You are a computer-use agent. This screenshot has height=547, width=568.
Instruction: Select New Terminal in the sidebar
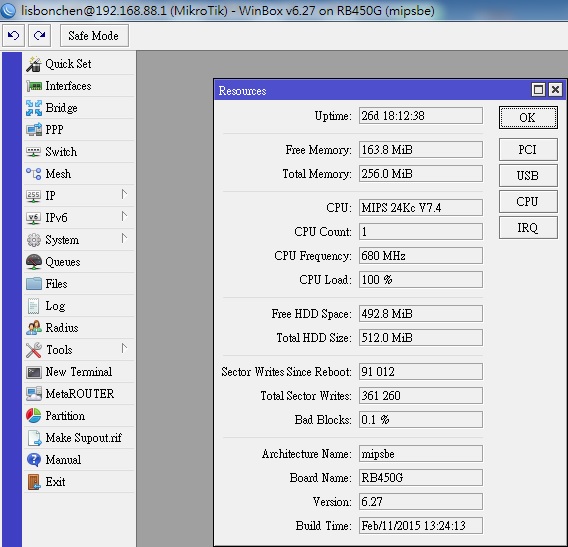click(x=79, y=372)
